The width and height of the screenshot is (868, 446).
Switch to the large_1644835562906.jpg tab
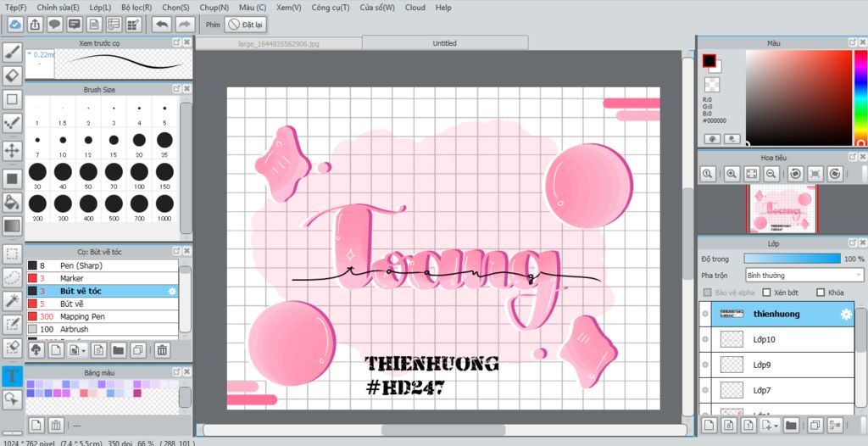tap(278, 44)
